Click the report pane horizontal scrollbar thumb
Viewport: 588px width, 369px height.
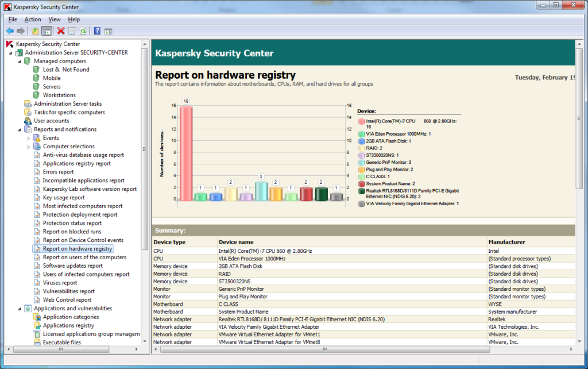point(325,349)
